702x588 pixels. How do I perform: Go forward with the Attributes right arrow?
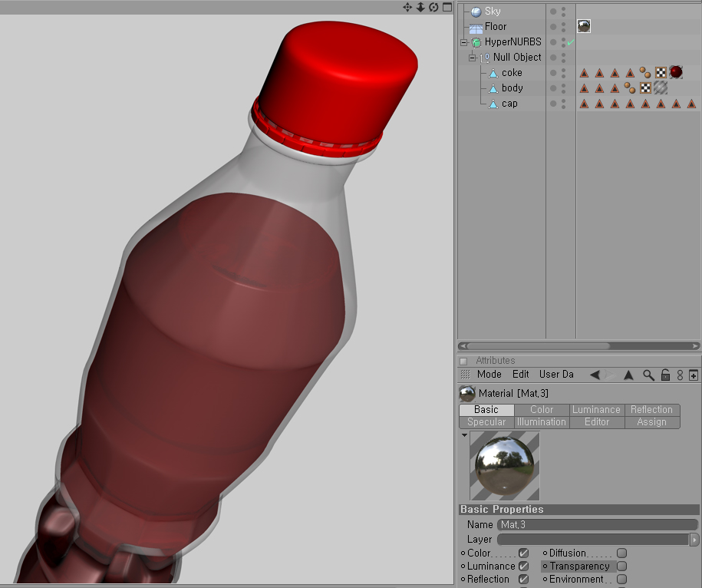610,375
